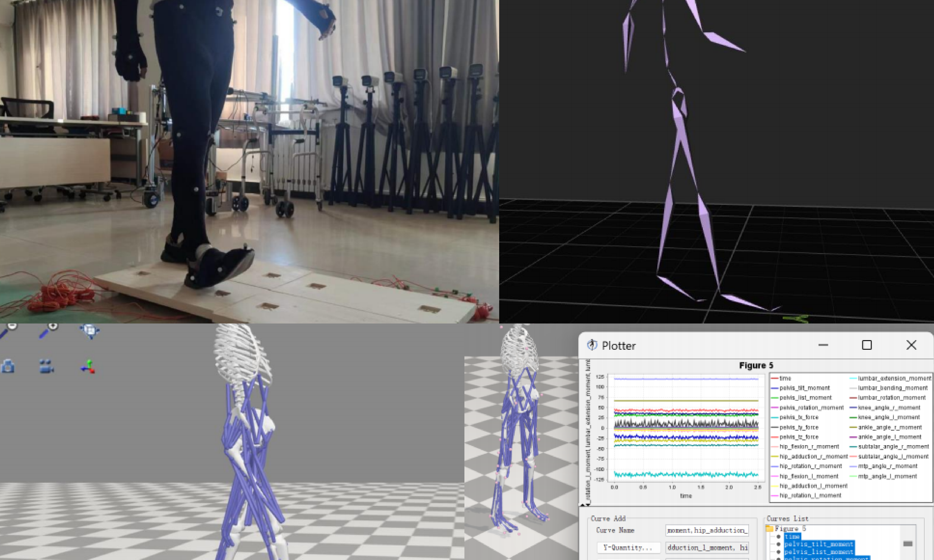Close the Plotter window
934x560 pixels.
[x=911, y=345]
